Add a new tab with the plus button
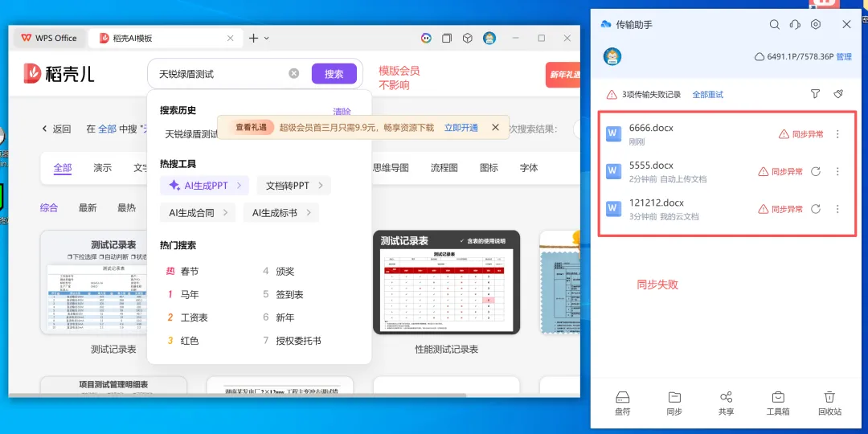The image size is (868, 434). click(x=253, y=39)
